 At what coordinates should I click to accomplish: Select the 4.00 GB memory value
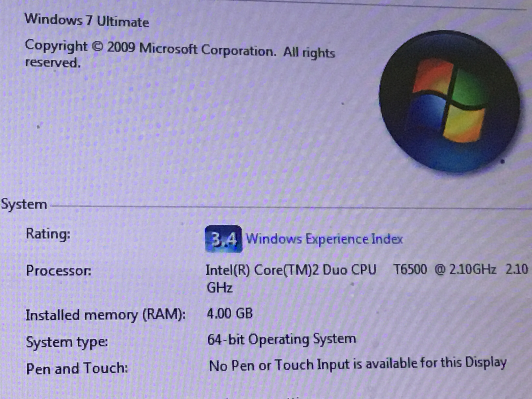tap(230, 313)
